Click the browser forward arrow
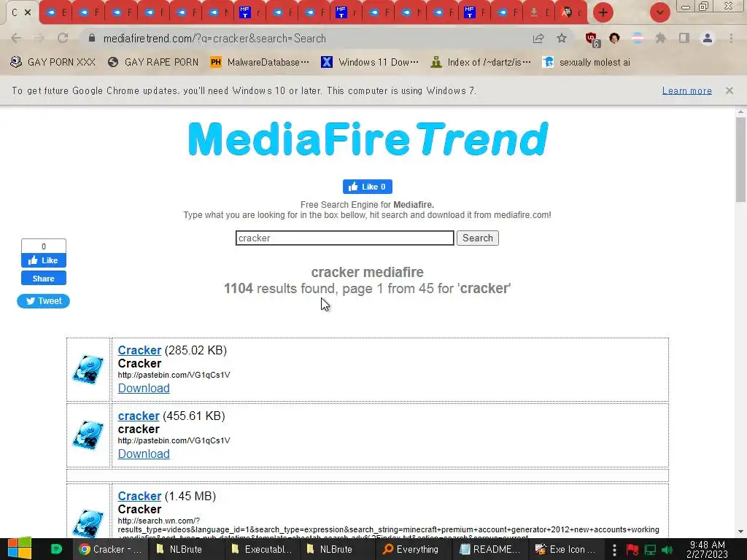The height and width of the screenshot is (560, 747). coord(39,38)
